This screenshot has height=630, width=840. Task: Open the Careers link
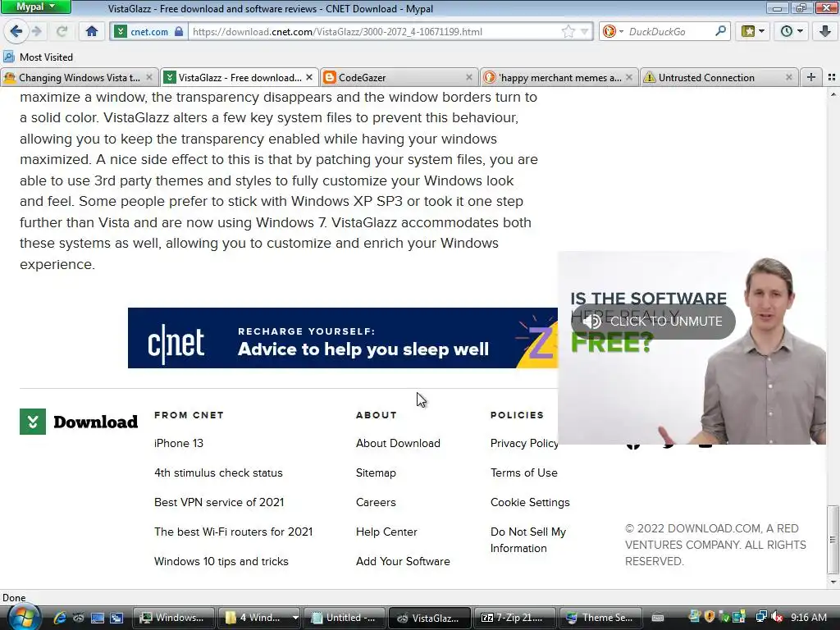[x=376, y=502]
